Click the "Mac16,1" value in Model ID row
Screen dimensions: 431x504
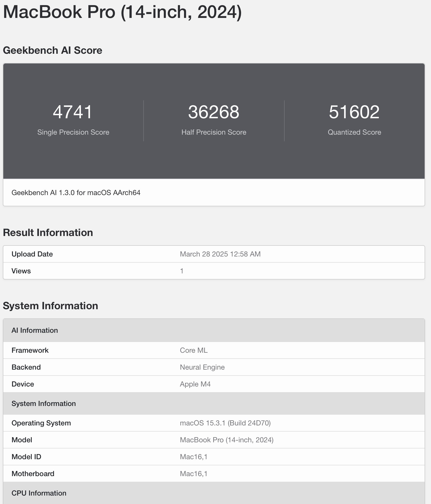click(x=194, y=457)
